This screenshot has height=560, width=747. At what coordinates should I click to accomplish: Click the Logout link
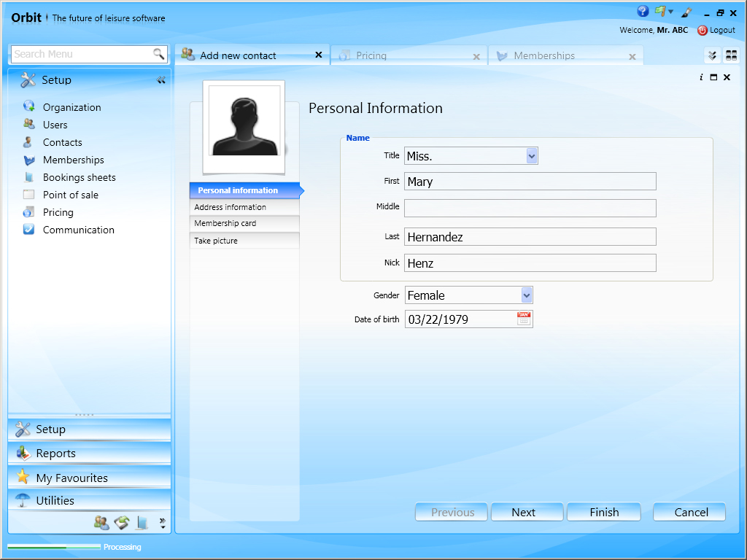coord(722,31)
